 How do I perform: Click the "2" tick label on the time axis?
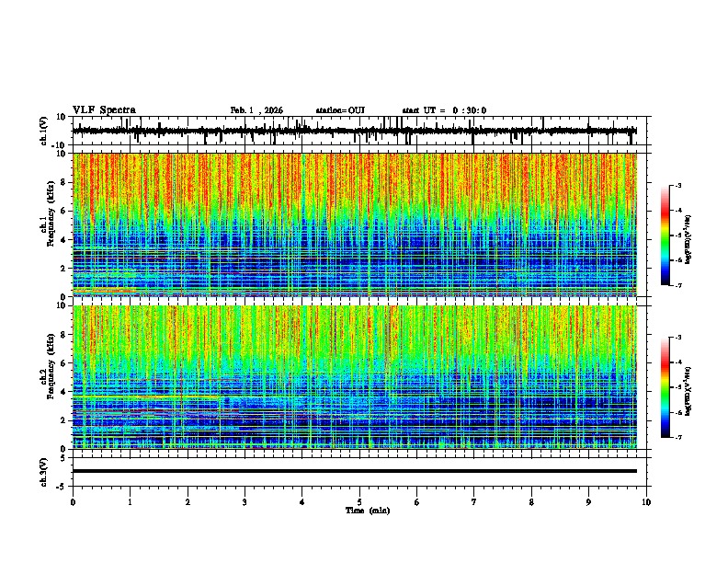pos(188,502)
